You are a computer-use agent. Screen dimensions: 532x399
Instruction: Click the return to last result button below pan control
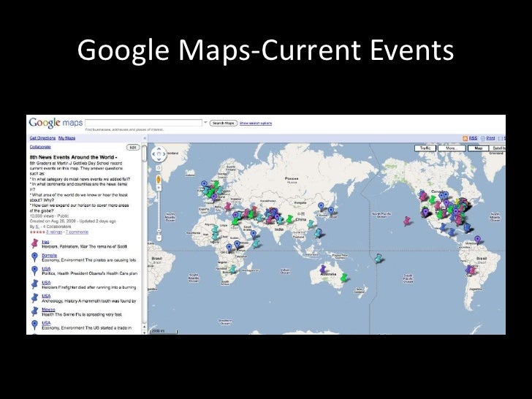pyautogui.click(x=159, y=168)
